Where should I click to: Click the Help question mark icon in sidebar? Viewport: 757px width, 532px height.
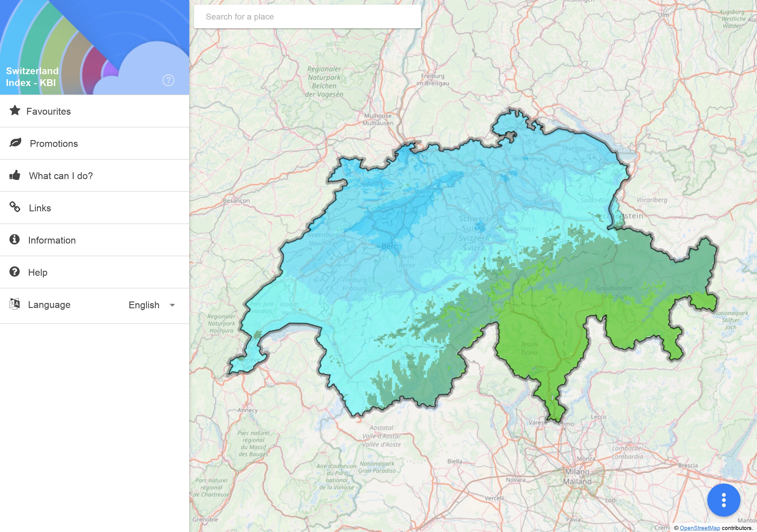coord(14,272)
